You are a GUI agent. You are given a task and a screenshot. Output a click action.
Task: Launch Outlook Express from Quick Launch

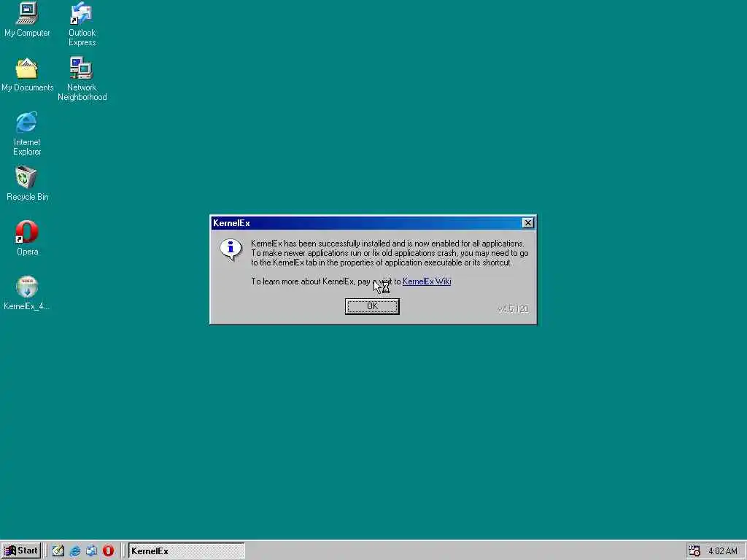(91, 551)
